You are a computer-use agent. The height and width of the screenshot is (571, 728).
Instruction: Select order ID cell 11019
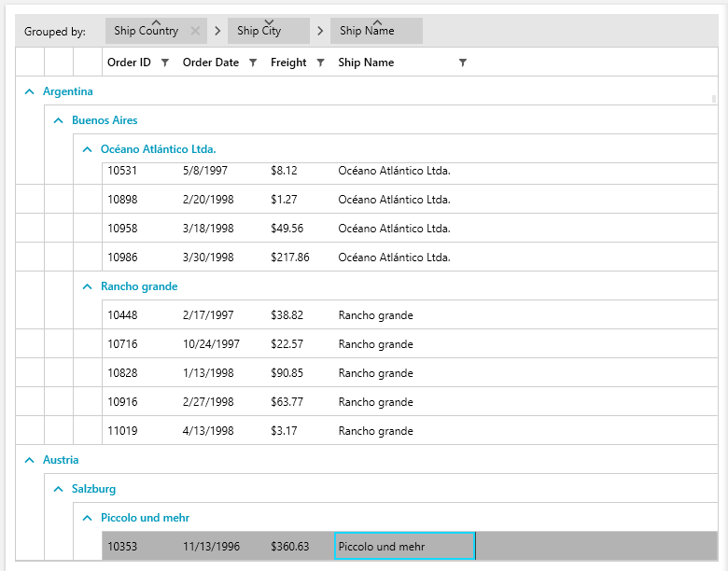coord(122,431)
